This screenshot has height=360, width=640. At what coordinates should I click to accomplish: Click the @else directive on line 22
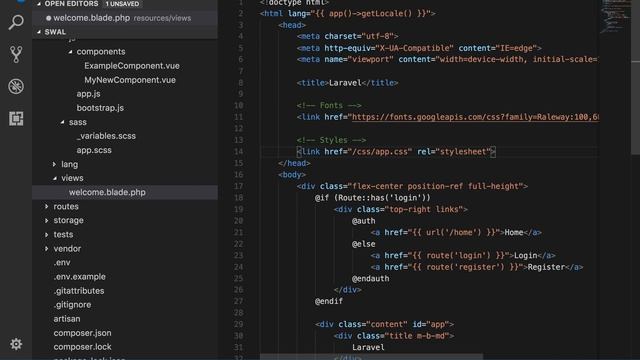(363, 244)
